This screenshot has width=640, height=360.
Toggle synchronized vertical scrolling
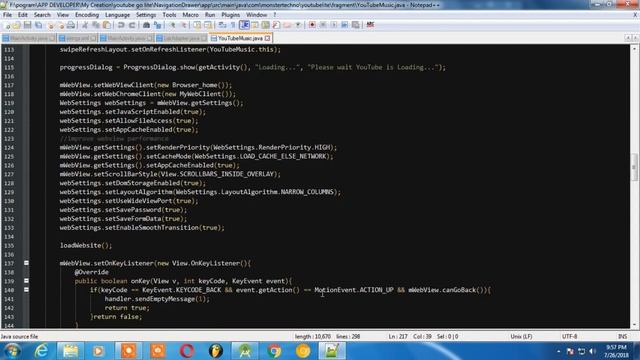pos(197,25)
